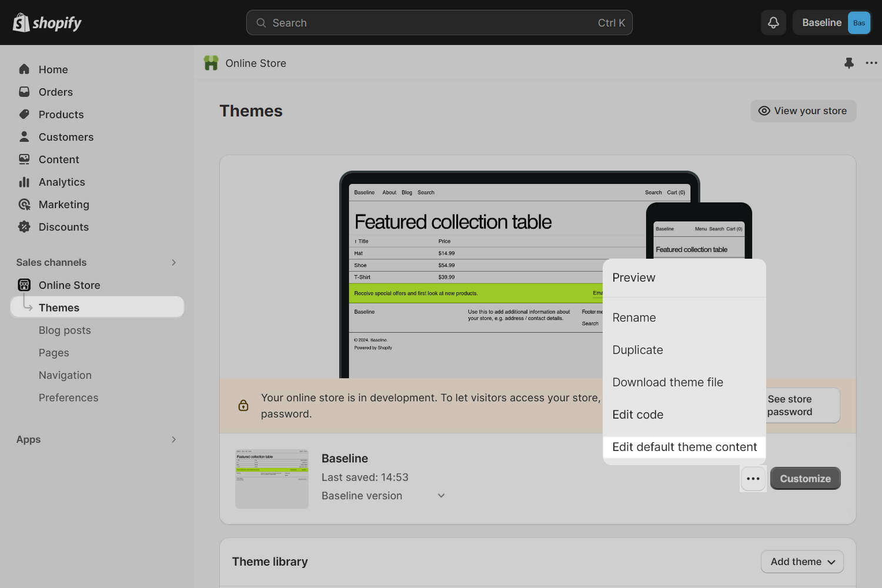Select the Products icon in sidebar

pyautogui.click(x=24, y=114)
